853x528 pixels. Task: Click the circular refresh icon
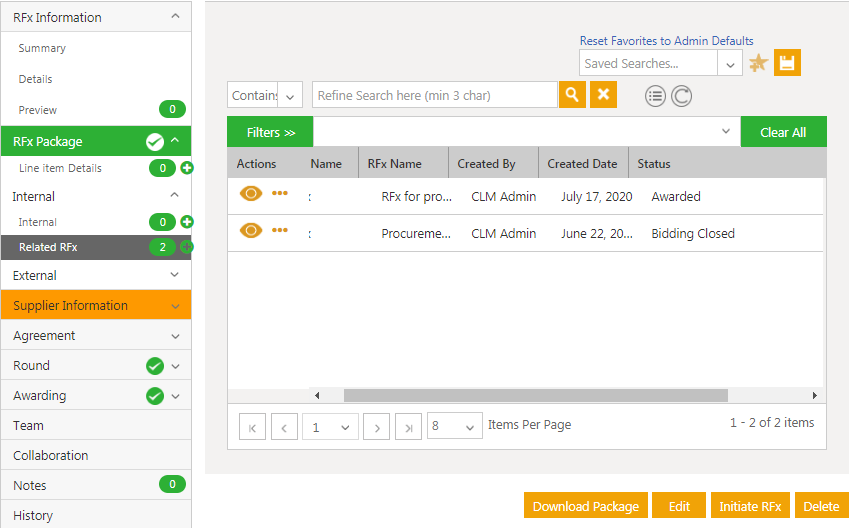click(x=681, y=96)
